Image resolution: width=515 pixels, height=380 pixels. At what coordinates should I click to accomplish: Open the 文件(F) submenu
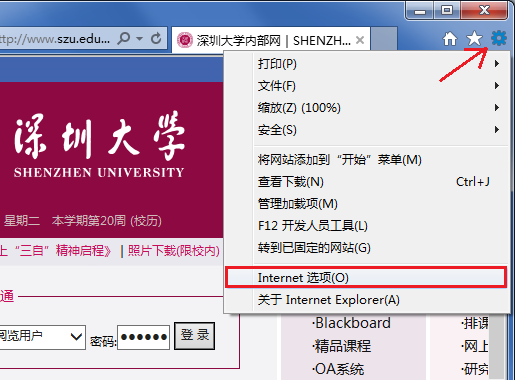point(367,86)
